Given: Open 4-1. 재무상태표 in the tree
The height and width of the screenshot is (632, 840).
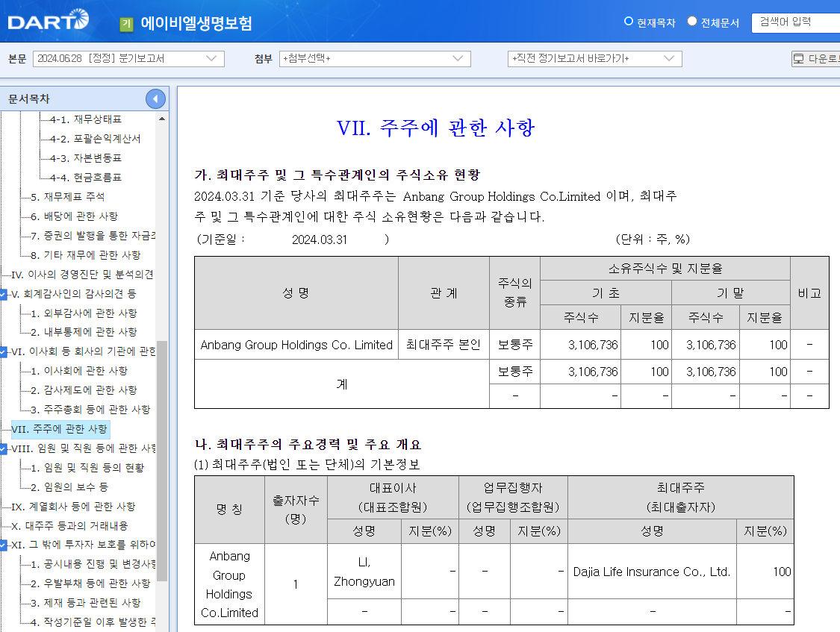Looking at the screenshot, I should coord(85,119).
